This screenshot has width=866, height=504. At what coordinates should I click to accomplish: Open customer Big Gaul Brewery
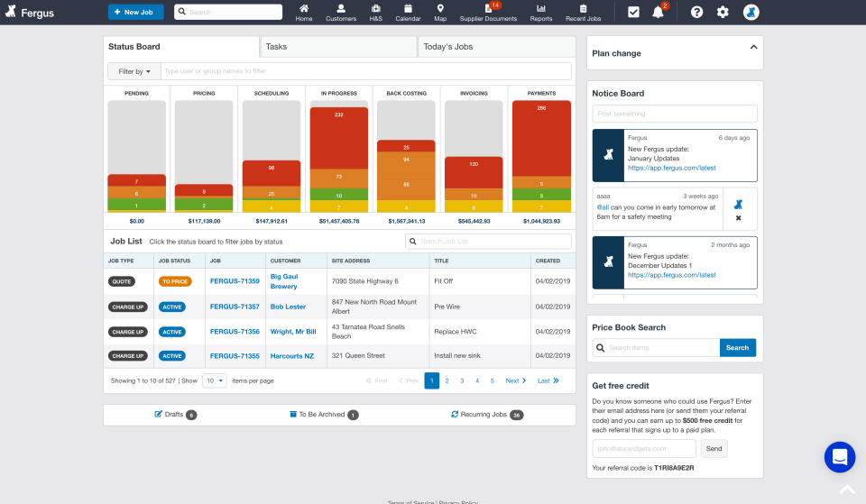pyautogui.click(x=284, y=281)
